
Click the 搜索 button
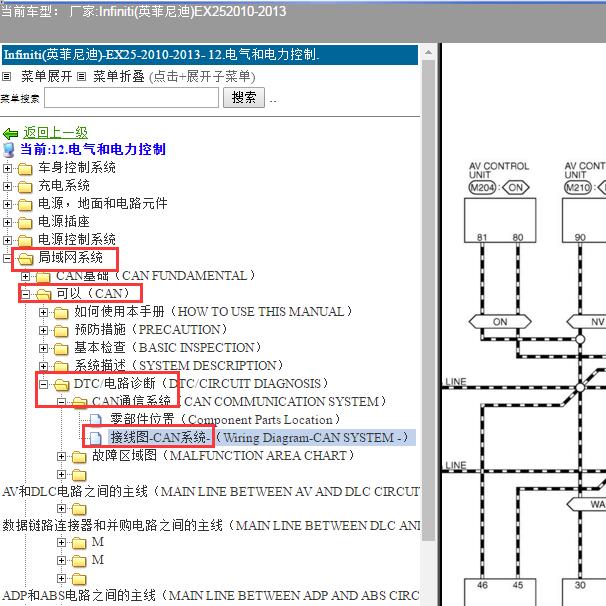tap(244, 97)
